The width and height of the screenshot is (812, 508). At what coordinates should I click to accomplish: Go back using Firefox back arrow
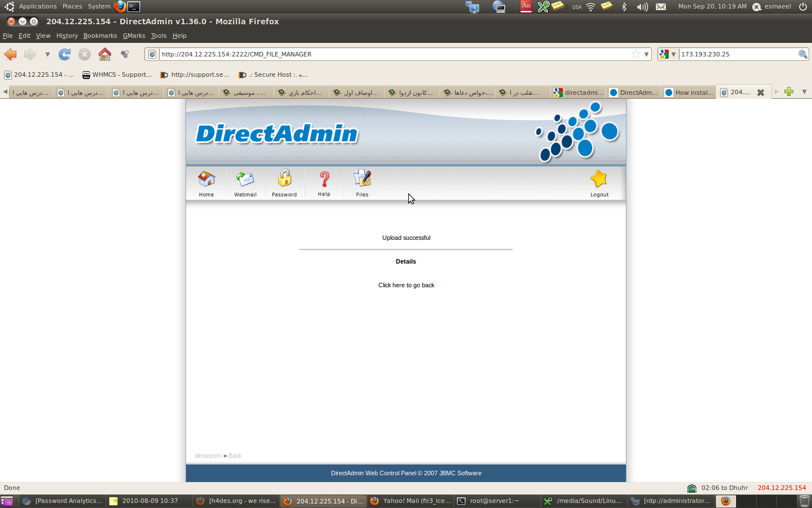(11, 54)
